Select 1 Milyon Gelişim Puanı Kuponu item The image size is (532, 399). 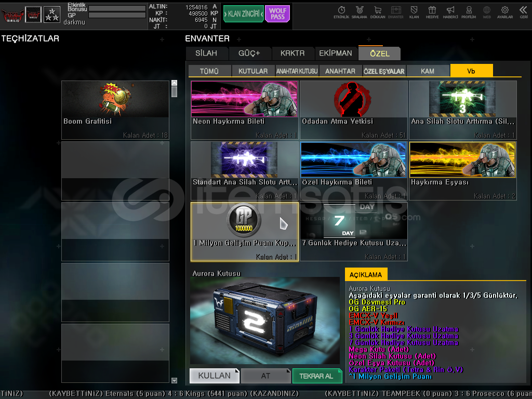pyautogui.click(x=244, y=232)
